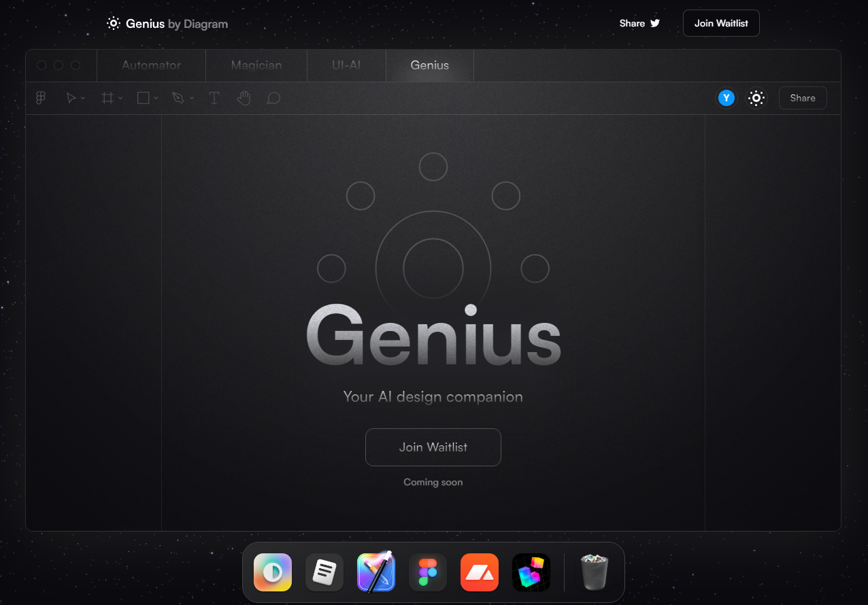The height and width of the screenshot is (605, 868).
Task: Open the Figma menu icon in toolbar
Action: (x=41, y=98)
